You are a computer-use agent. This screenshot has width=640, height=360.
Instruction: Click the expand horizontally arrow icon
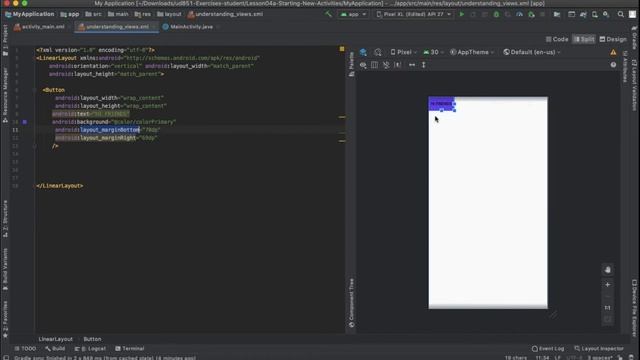412,65
